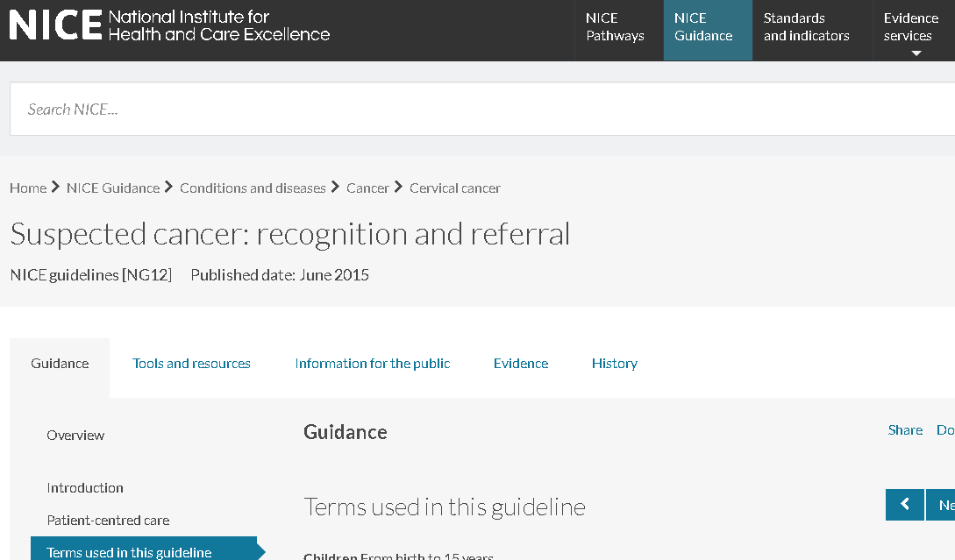Expand the Evidence services dropdown arrow
The image size is (955, 560).
tap(916, 53)
